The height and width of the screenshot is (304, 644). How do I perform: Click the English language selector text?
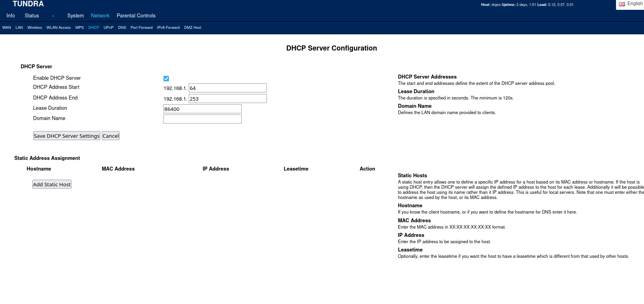pos(635,4)
